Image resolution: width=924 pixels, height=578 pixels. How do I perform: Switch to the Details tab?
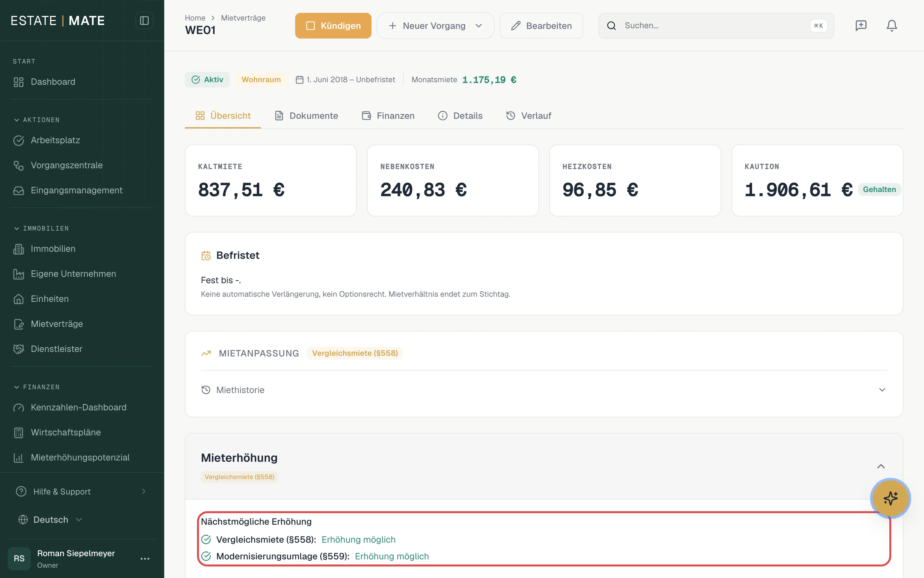pyautogui.click(x=460, y=116)
